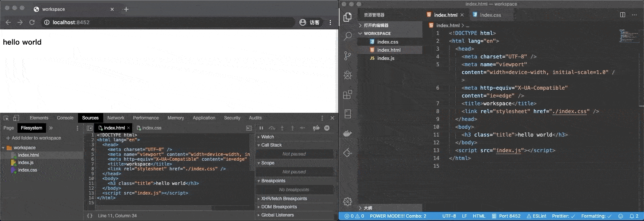Collapse workspace folder in DevTools Filesystem
Viewport: 644px width, 221px height.
3,148
